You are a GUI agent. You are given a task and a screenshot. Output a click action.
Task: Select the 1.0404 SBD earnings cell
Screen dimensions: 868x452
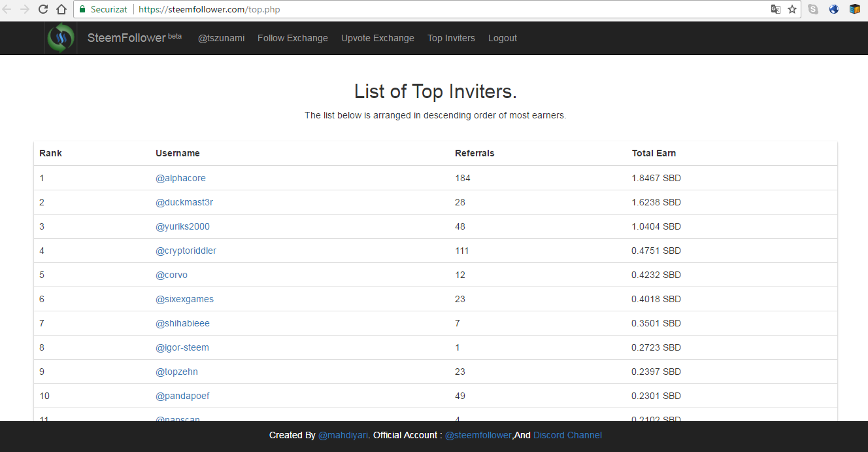click(x=656, y=226)
